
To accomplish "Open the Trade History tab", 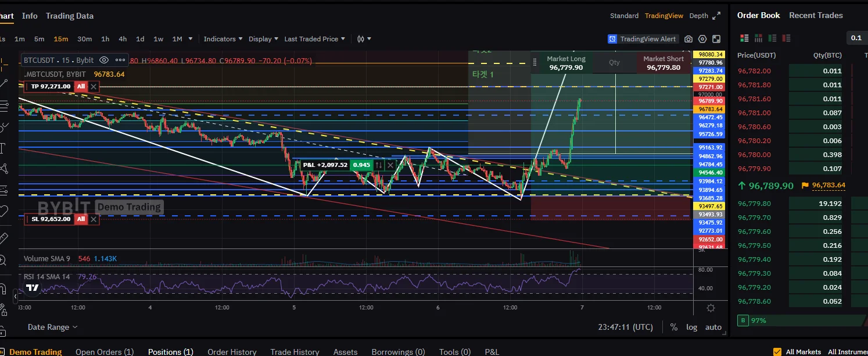I will [x=295, y=351].
